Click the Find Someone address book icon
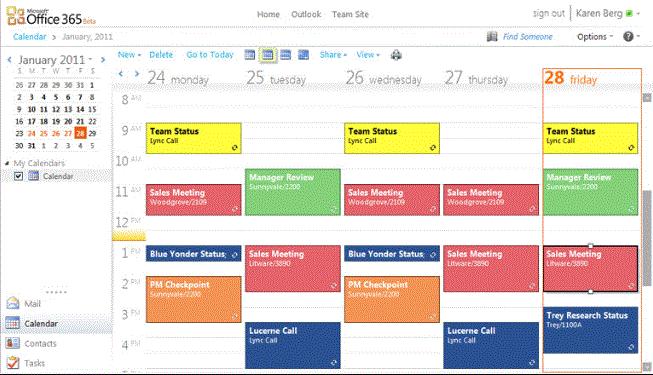 click(x=492, y=37)
